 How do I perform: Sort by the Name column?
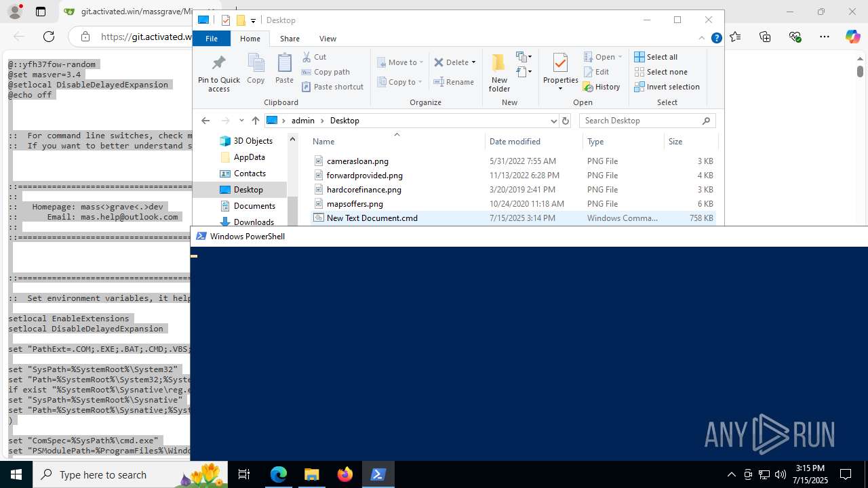397,142
